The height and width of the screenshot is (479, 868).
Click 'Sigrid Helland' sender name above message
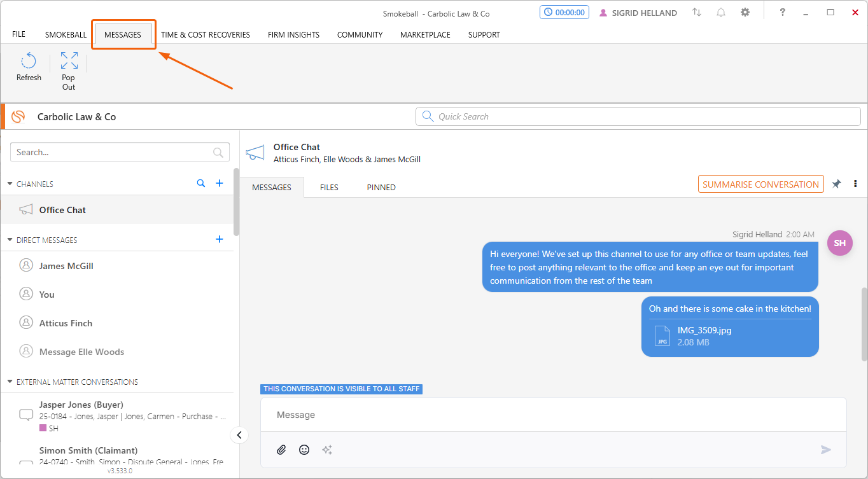click(x=757, y=235)
